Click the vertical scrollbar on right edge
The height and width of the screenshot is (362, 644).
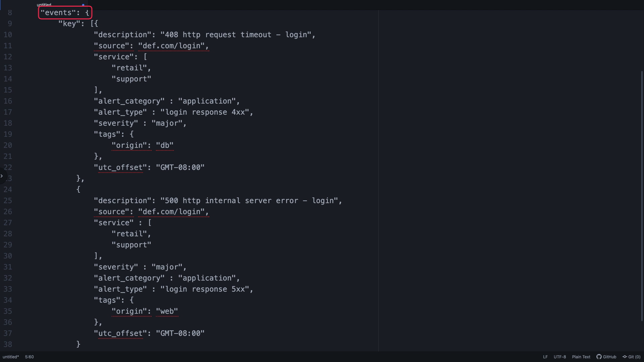point(642,196)
